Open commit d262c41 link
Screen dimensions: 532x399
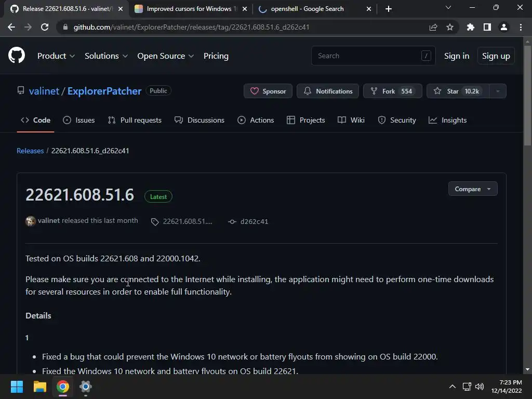coord(254,221)
